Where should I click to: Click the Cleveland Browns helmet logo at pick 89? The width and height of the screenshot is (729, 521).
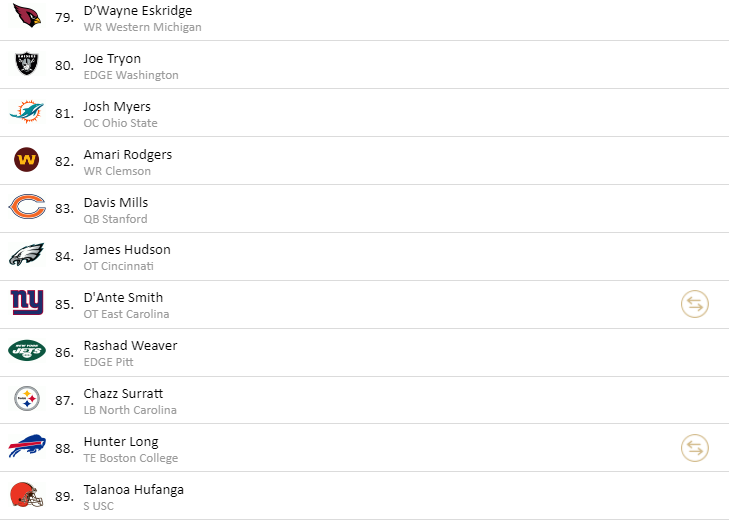pyautogui.click(x=27, y=495)
